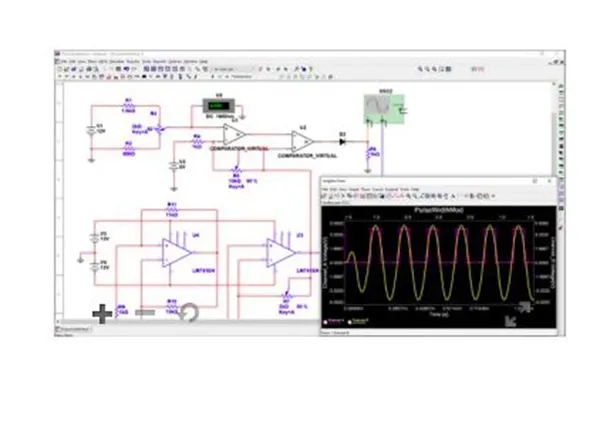Image resolution: width=600 pixels, height=422 pixels.
Task: Select the V2 battery below resistor R4
Action: pos(174,165)
